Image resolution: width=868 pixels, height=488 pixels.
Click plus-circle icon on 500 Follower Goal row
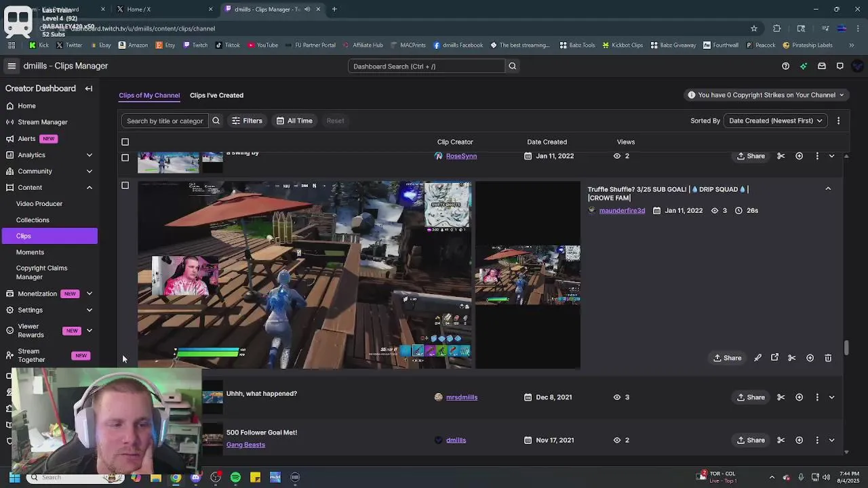point(799,440)
